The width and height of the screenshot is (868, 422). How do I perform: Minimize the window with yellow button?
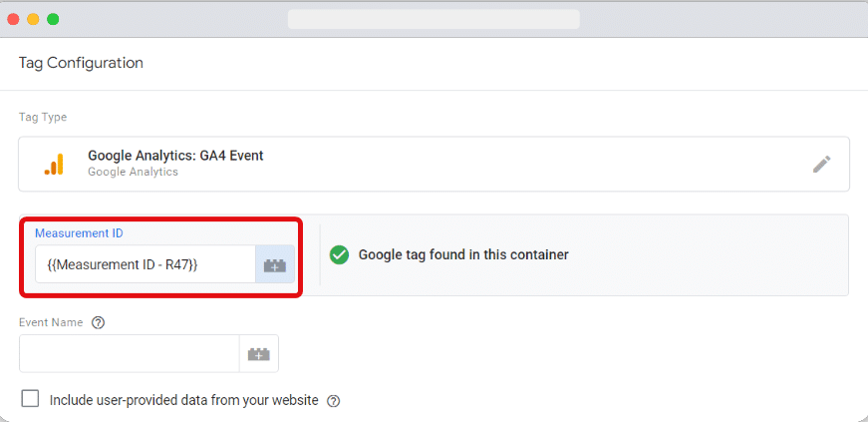pos(33,19)
